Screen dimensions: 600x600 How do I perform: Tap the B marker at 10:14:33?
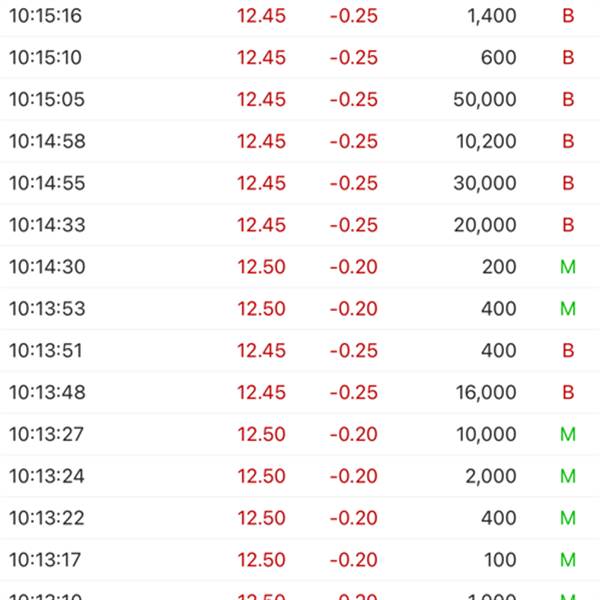point(568,225)
